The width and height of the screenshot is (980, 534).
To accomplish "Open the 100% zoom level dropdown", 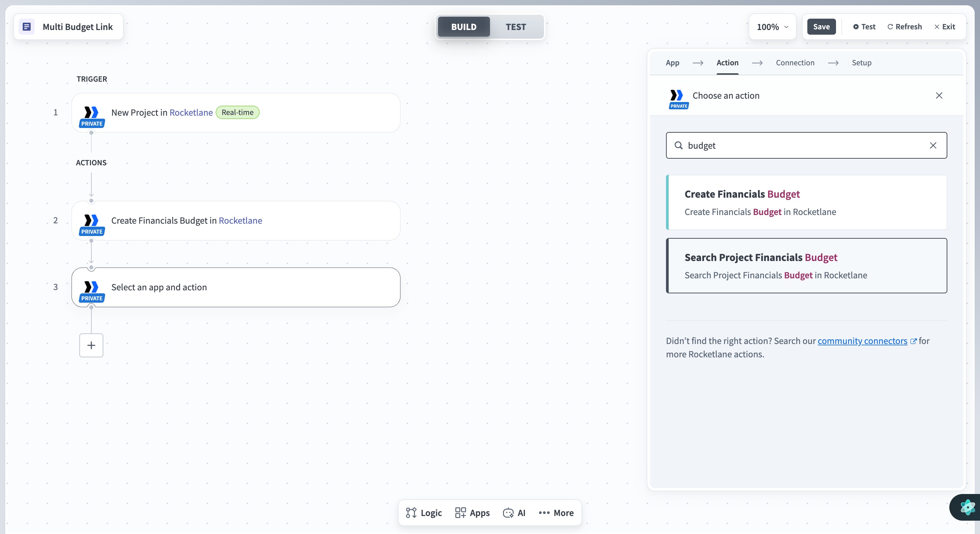I will click(x=772, y=27).
